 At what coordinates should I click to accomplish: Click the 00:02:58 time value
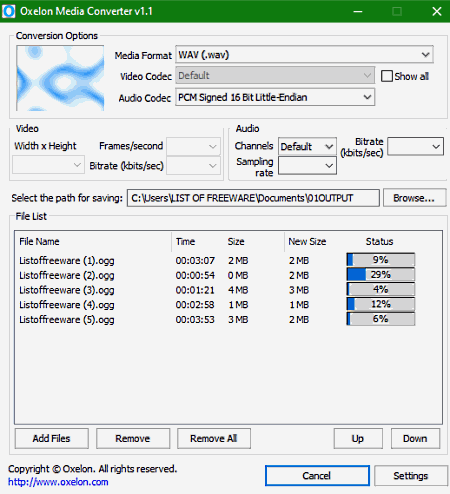(x=195, y=305)
